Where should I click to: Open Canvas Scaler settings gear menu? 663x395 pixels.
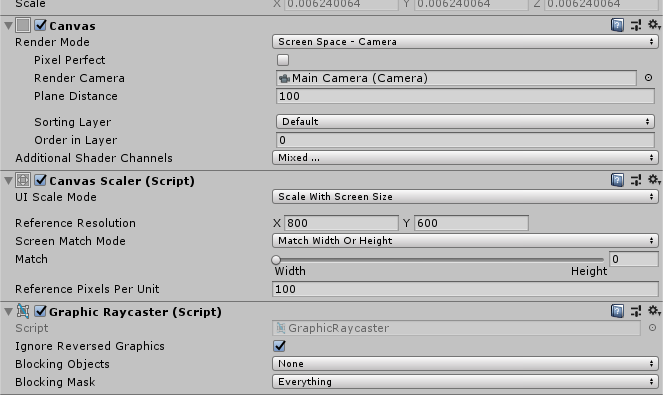pyautogui.click(x=654, y=180)
